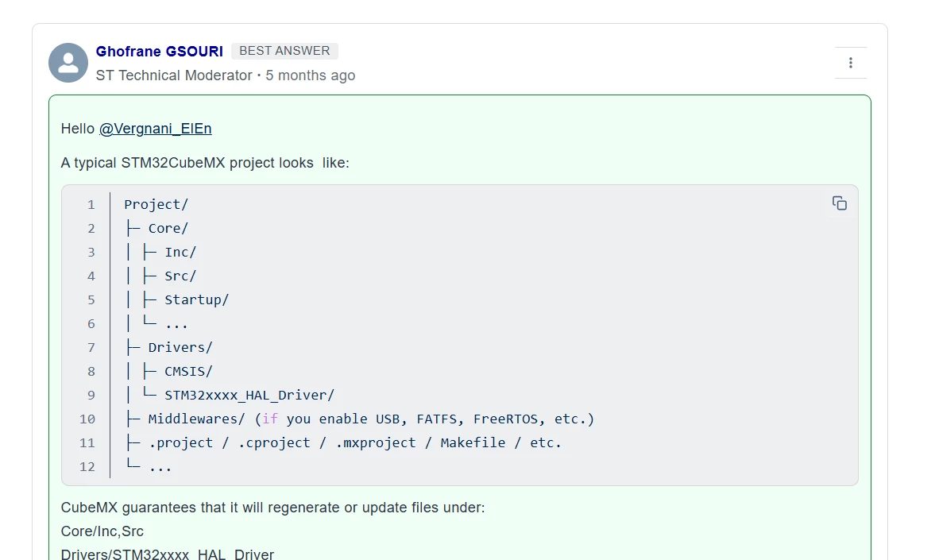
Task: Copy the code block with copy icon
Action: (839, 203)
